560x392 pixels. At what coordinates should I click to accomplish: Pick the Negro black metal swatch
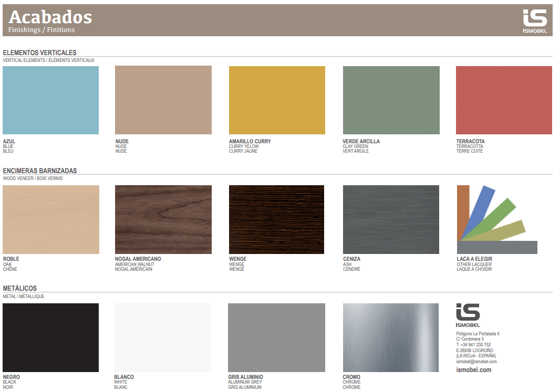point(50,337)
